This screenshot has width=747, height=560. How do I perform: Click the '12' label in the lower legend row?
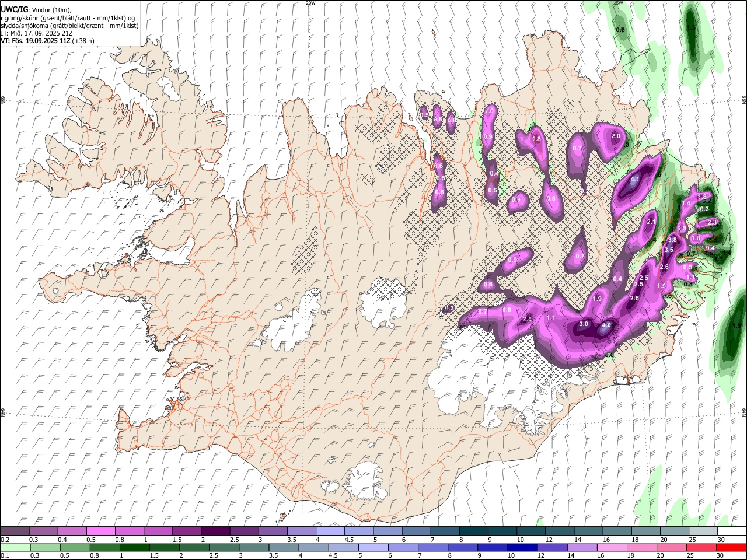tap(541, 556)
